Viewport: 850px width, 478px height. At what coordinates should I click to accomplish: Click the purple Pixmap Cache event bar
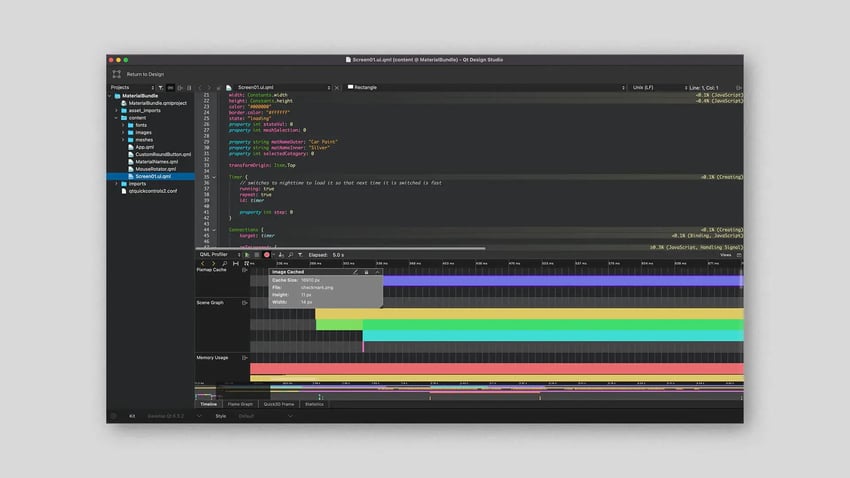click(x=563, y=281)
